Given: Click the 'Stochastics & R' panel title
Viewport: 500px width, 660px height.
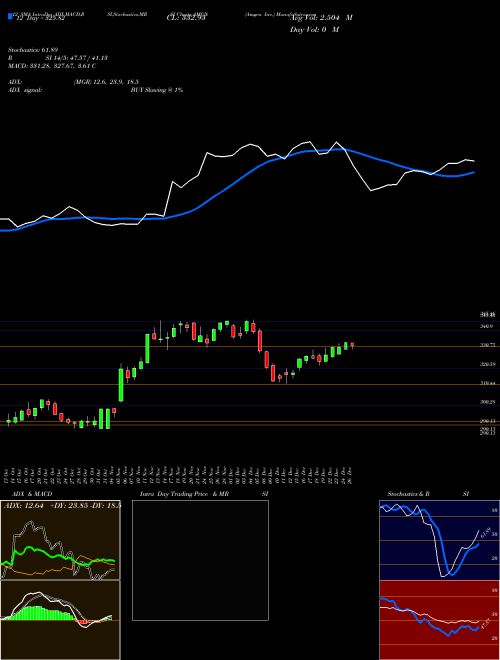Looking at the screenshot, I should (x=408, y=494).
